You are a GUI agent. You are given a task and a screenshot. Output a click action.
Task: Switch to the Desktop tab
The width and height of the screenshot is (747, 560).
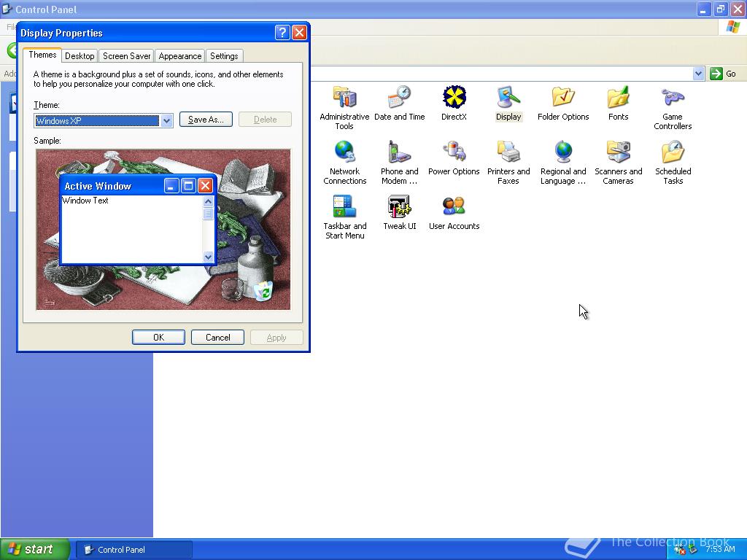(x=80, y=55)
